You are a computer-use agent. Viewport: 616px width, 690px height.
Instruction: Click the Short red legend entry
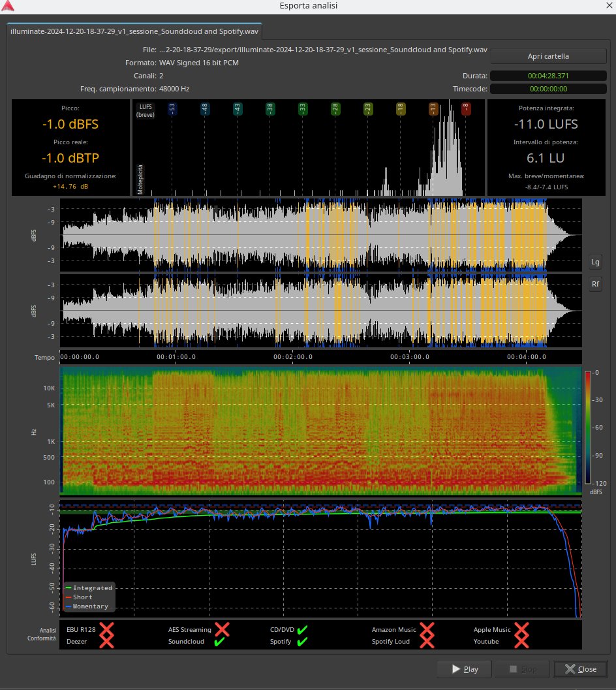click(x=79, y=597)
